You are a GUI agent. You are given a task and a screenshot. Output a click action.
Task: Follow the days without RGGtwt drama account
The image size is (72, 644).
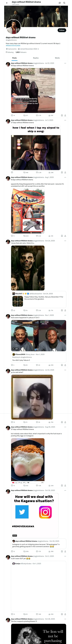[x=62, y=30]
